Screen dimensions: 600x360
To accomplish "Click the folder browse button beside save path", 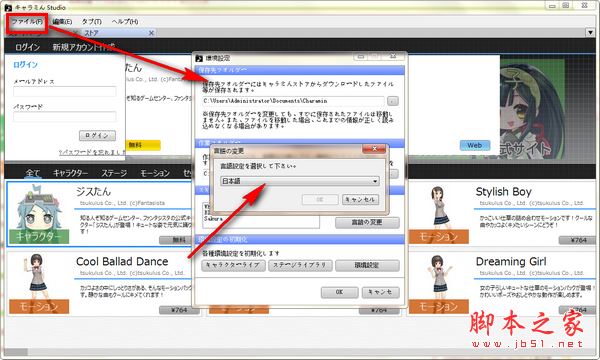I will 393,101.
